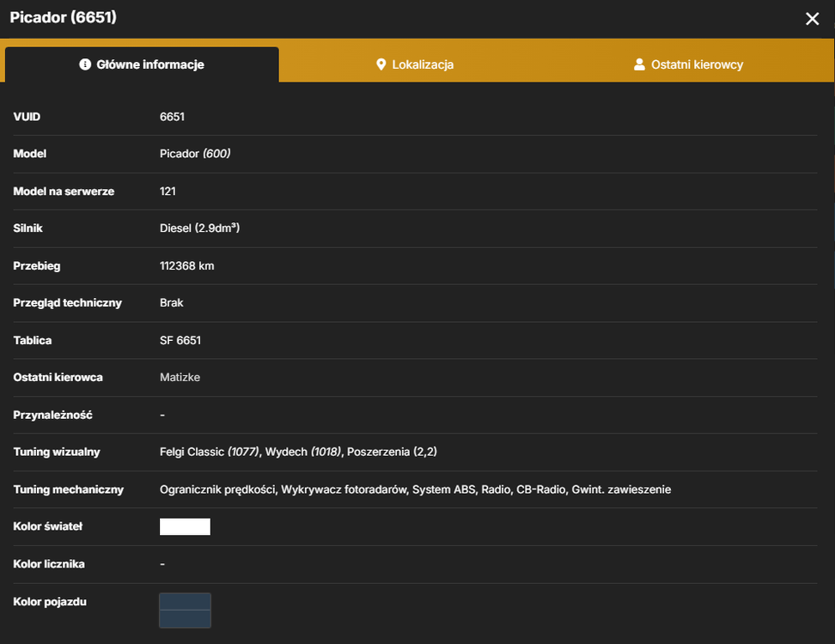Click the Tuning mechaniczny label
The height and width of the screenshot is (644, 835).
pyautogui.click(x=69, y=489)
